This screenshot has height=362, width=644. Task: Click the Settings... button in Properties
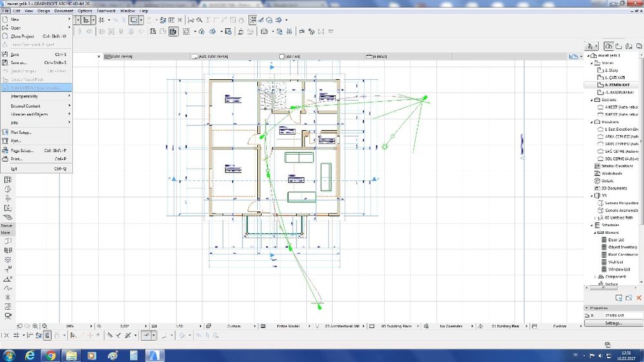coord(613,323)
